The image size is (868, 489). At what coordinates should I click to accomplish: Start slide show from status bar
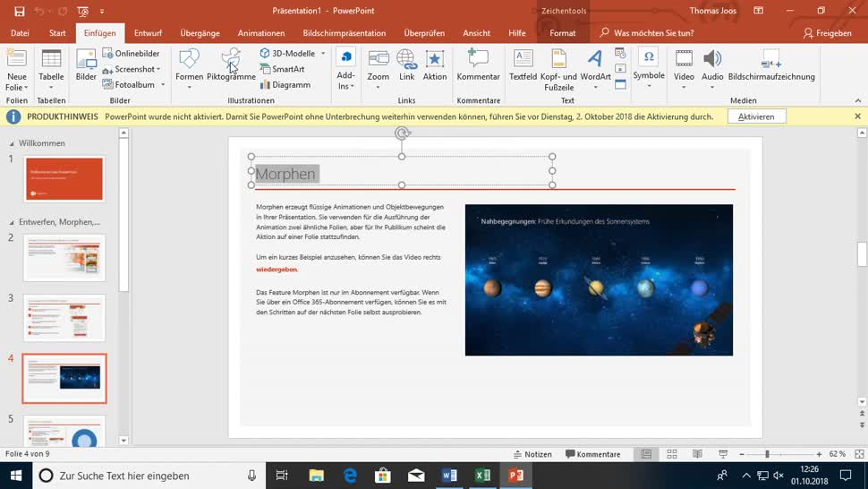(723, 454)
